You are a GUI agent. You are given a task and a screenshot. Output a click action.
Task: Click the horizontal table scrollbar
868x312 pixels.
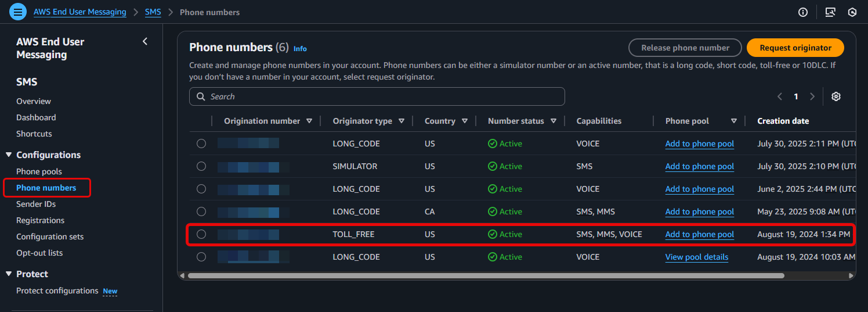point(486,275)
